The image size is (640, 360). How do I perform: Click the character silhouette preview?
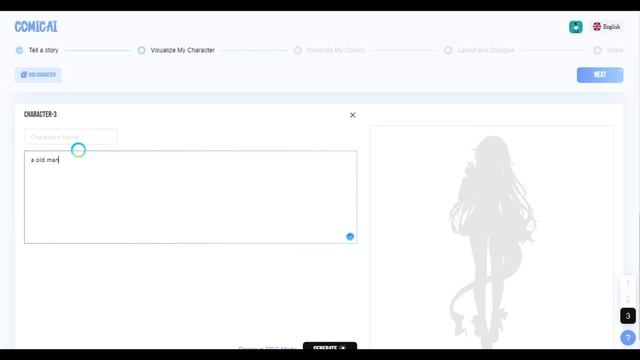492,242
